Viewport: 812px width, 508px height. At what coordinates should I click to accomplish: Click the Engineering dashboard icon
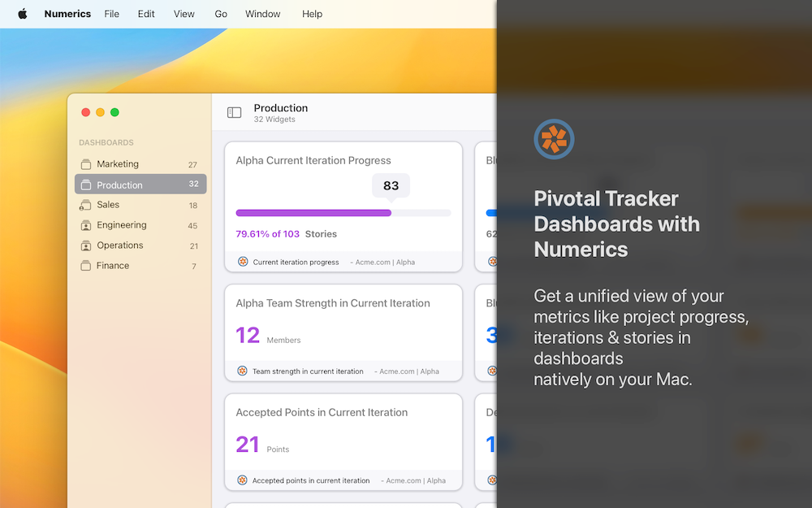click(86, 225)
